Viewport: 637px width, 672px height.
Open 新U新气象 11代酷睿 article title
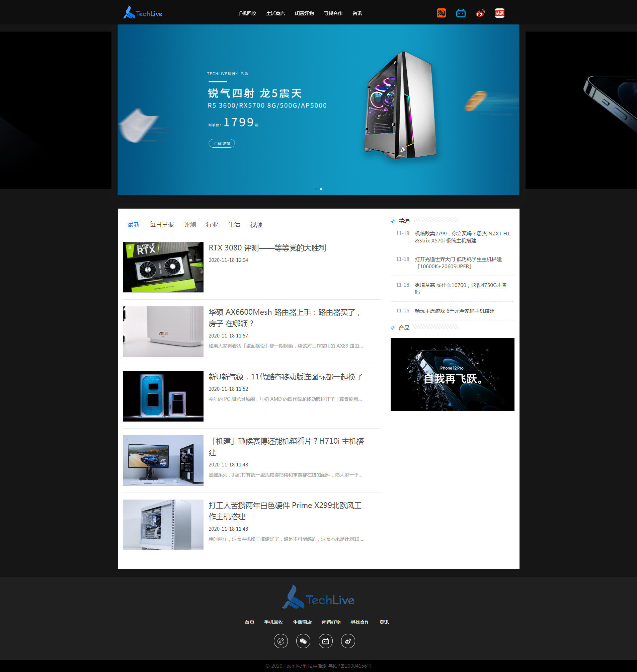coord(286,377)
